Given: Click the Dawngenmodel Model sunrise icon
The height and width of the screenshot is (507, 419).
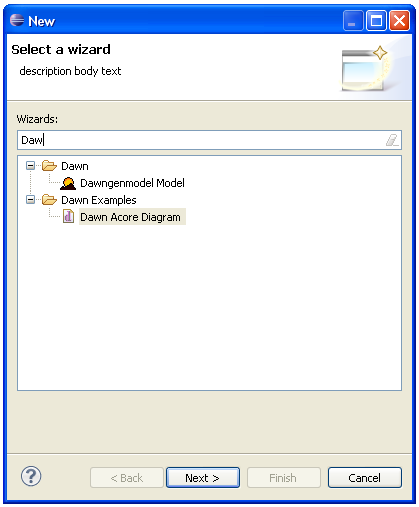Looking at the screenshot, I should (68, 183).
